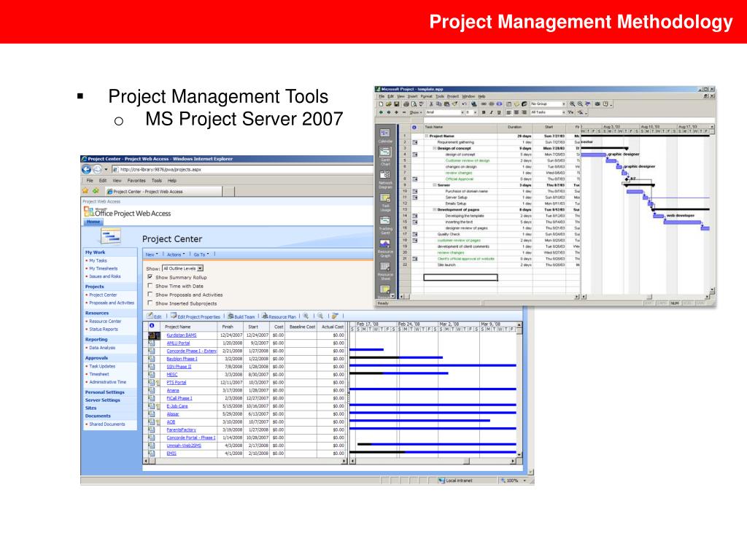Open the My Timesheets link
The width and height of the screenshot is (747, 560).
104,268
